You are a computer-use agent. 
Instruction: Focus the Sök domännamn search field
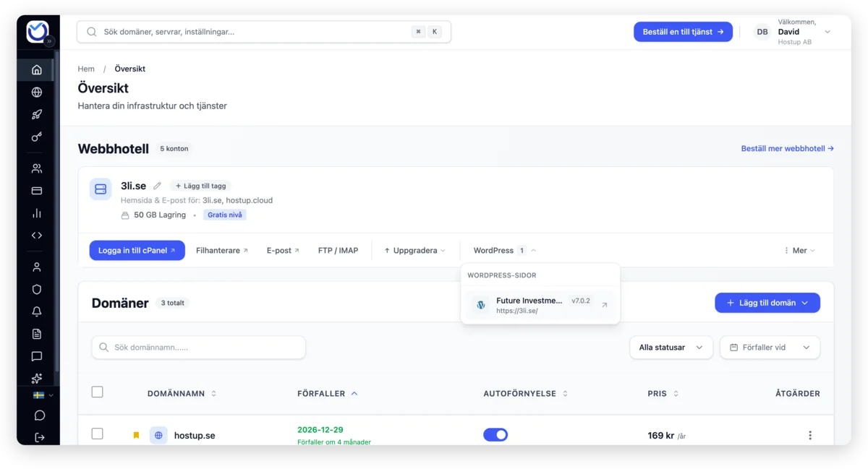198,348
